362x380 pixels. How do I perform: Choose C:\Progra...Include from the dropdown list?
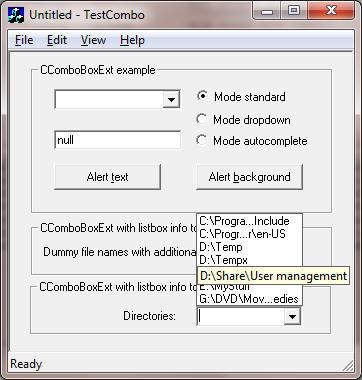click(250, 221)
